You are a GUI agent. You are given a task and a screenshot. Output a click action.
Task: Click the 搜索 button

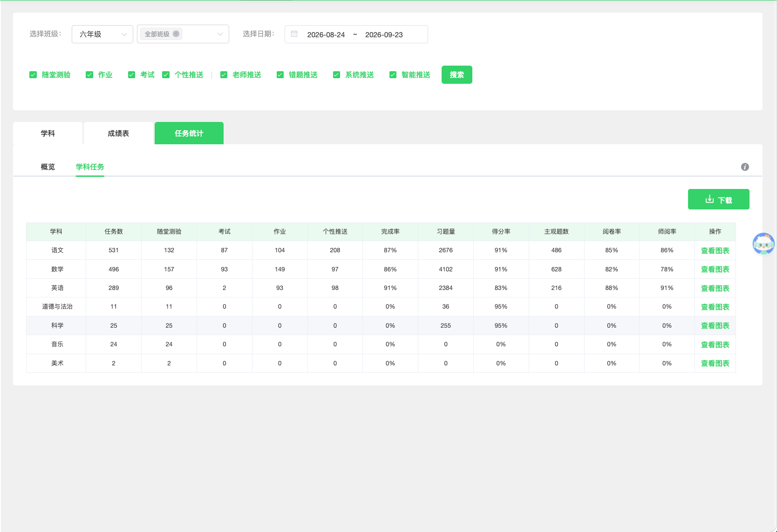pyautogui.click(x=457, y=75)
